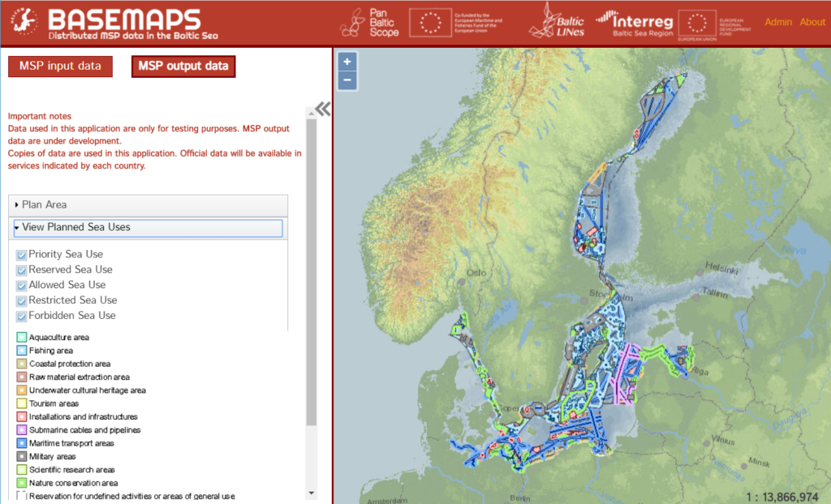
Task: Click the Raw material extraction area swatch
Action: 21,377
